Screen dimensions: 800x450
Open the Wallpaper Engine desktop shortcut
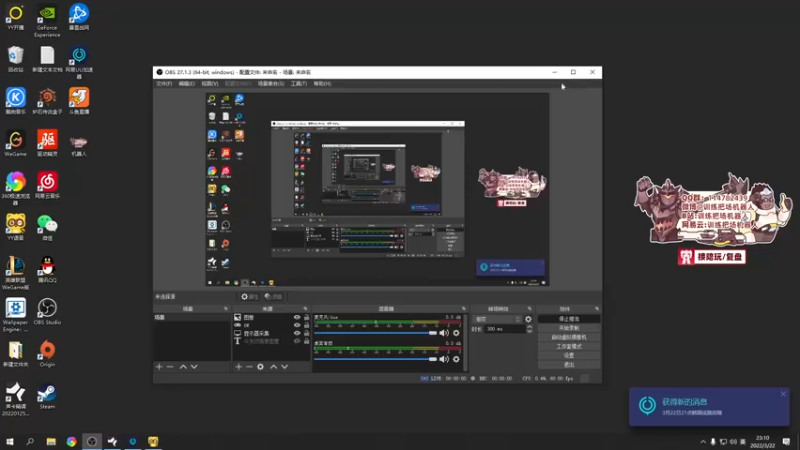pyautogui.click(x=15, y=315)
